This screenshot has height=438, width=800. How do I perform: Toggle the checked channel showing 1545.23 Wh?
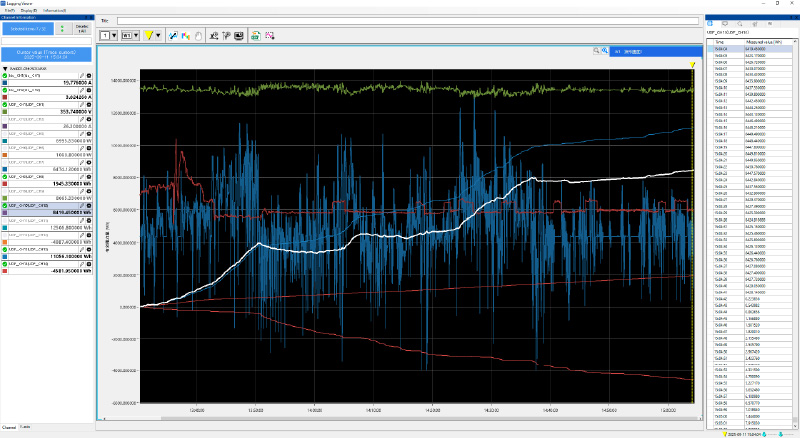pyautogui.click(x=5, y=177)
